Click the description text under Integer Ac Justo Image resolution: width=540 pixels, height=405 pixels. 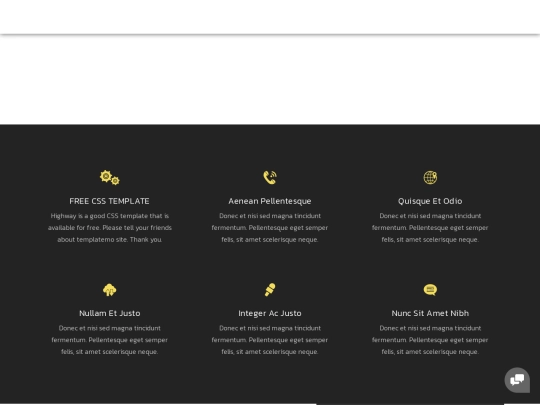point(270,340)
